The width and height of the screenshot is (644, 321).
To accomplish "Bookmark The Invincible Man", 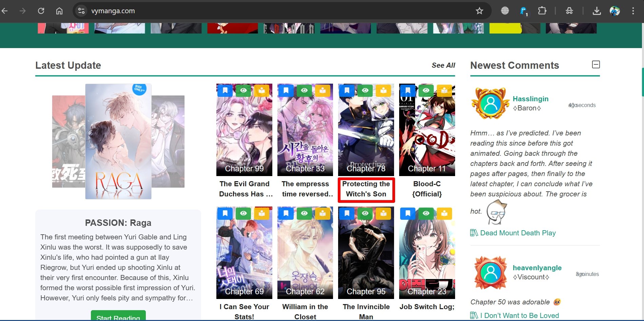I will [x=347, y=213].
